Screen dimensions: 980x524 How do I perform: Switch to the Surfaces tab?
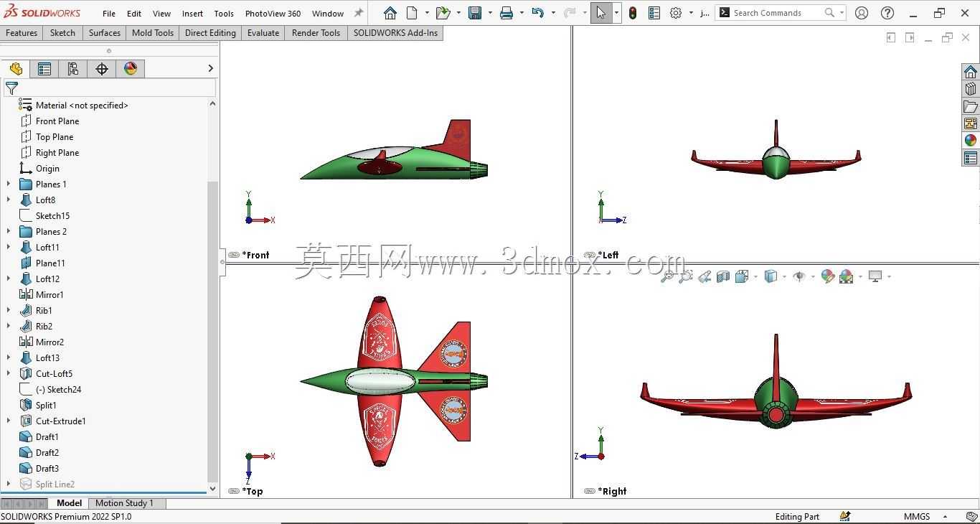(x=105, y=33)
